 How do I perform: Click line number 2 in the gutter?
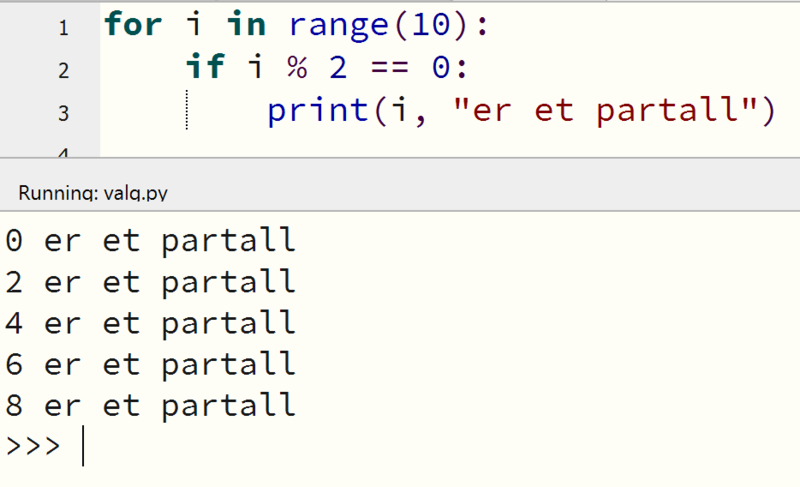coord(64,71)
